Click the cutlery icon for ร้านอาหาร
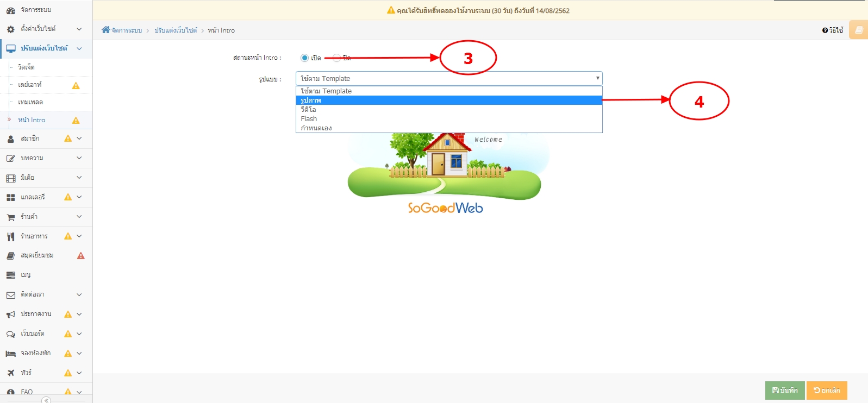Image resolution: width=868 pixels, height=403 pixels. click(x=10, y=236)
